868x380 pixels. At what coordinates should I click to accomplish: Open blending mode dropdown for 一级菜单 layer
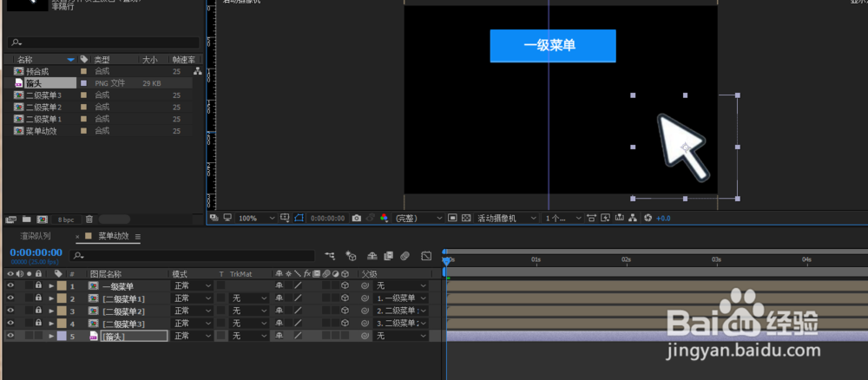click(192, 286)
